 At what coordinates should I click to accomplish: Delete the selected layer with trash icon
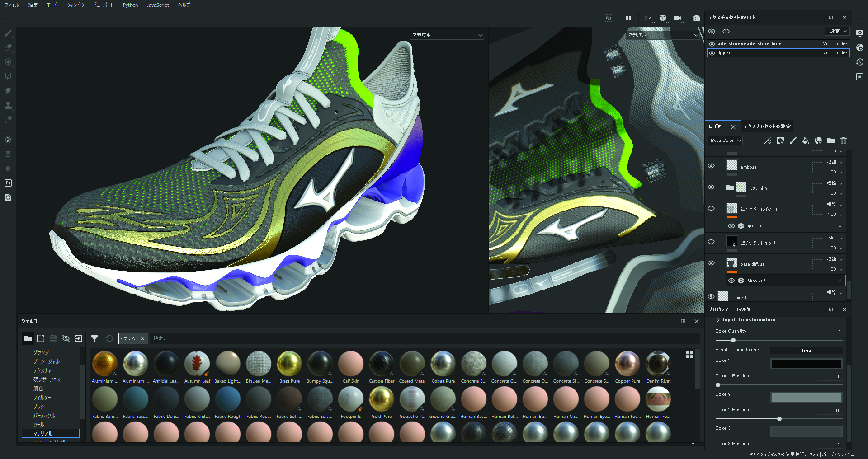[844, 141]
